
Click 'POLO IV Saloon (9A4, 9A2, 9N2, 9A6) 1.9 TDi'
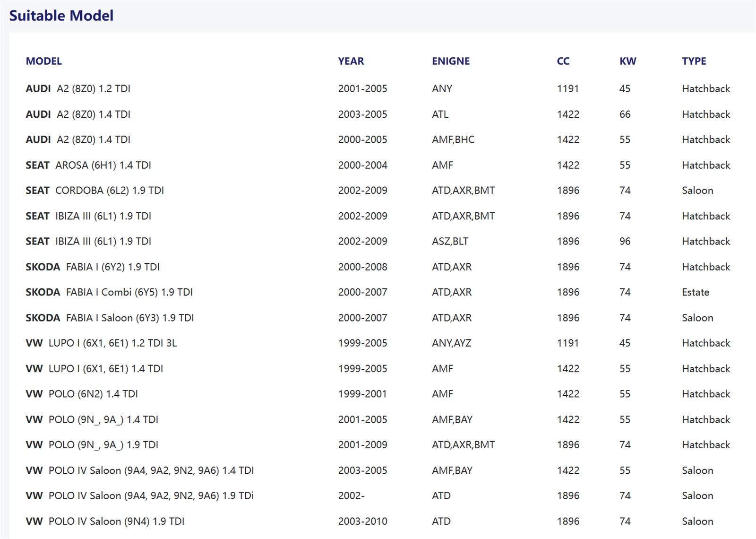pos(151,496)
